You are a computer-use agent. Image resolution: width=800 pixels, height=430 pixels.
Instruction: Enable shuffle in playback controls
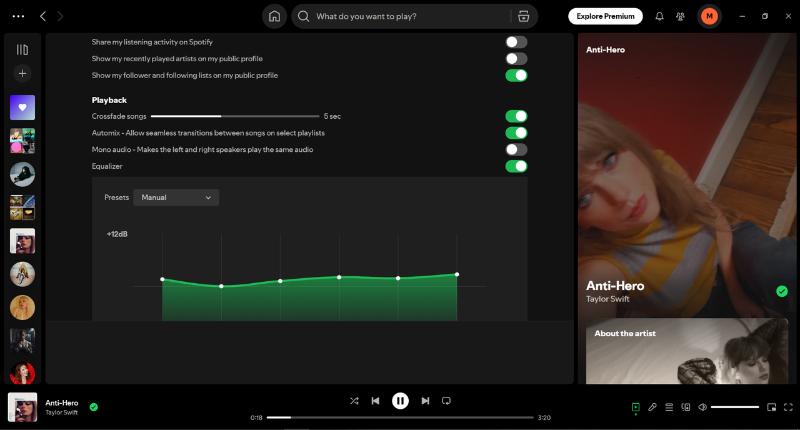tap(354, 401)
